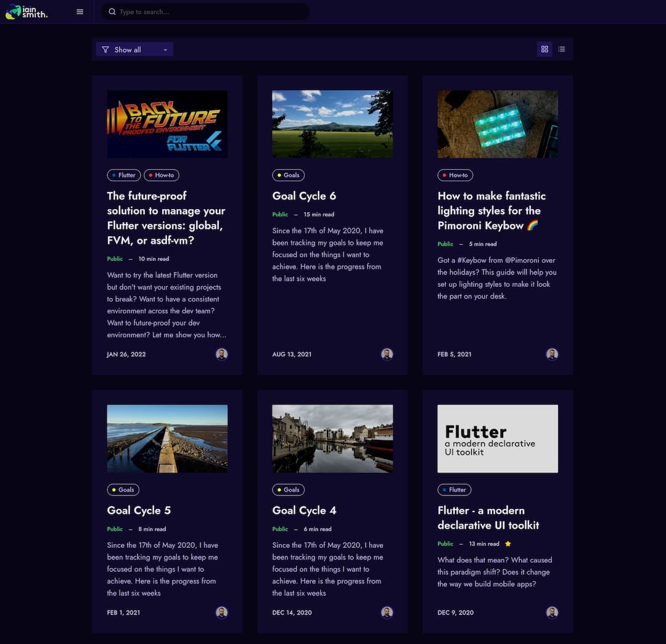The width and height of the screenshot is (666, 644).
Task: Open the Back to the Future Flutter thumbnail
Action: click(167, 123)
